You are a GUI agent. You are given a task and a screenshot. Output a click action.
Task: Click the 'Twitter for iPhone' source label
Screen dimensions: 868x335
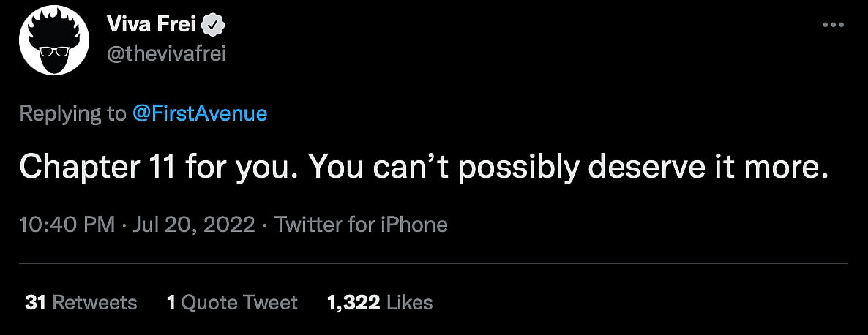click(x=361, y=224)
